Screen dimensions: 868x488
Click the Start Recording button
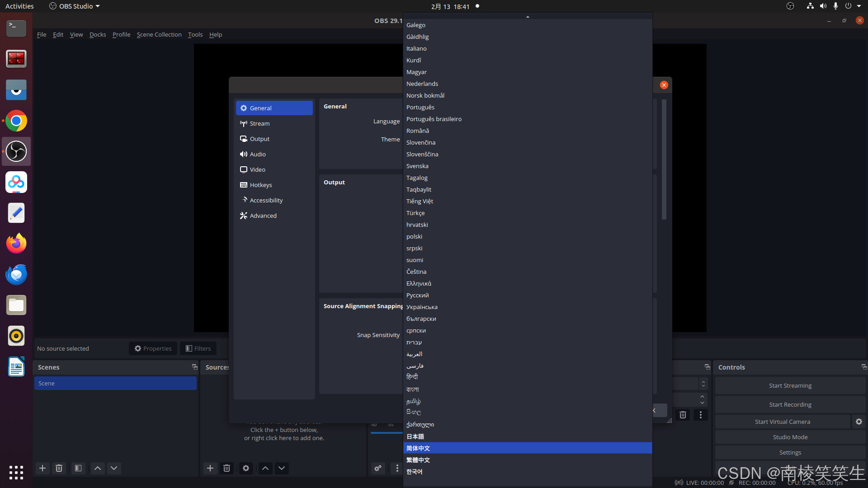(790, 404)
